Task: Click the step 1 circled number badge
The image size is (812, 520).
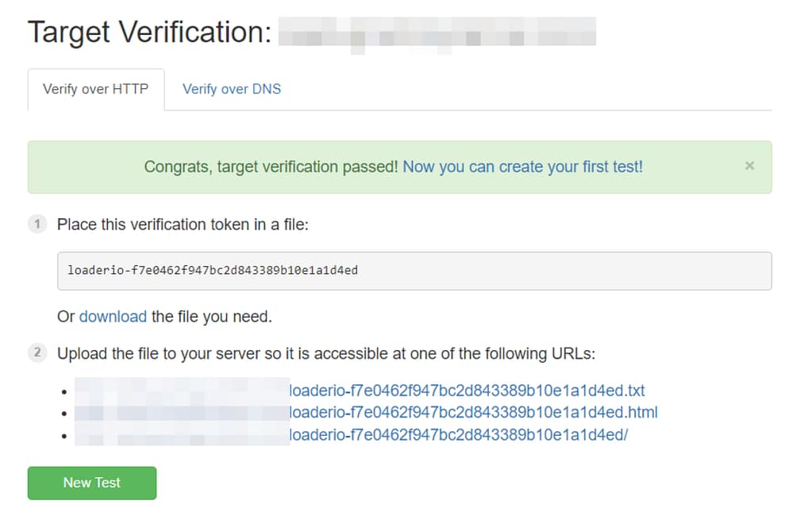Action: click(x=37, y=225)
